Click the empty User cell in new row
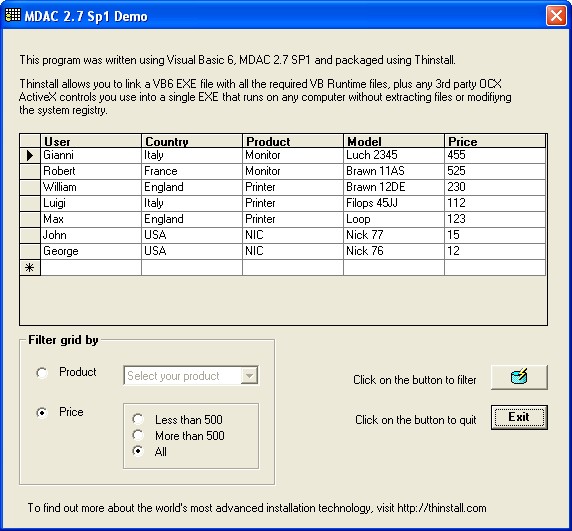Screen dimensions: 572x531 [90, 268]
